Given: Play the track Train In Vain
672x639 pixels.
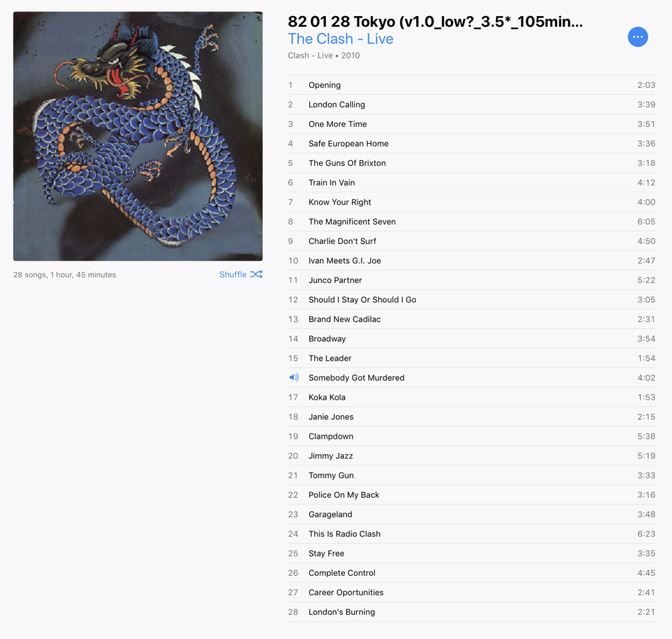Looking at the screenshot, I should [472, 183].
